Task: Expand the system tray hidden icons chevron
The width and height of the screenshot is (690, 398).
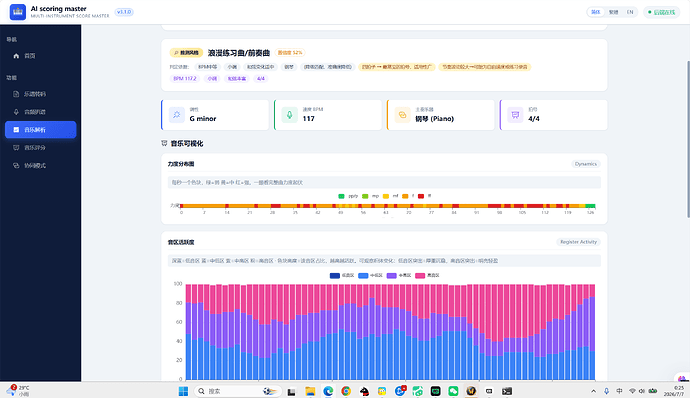Action: pyautogui.click(x=594, y=391)
